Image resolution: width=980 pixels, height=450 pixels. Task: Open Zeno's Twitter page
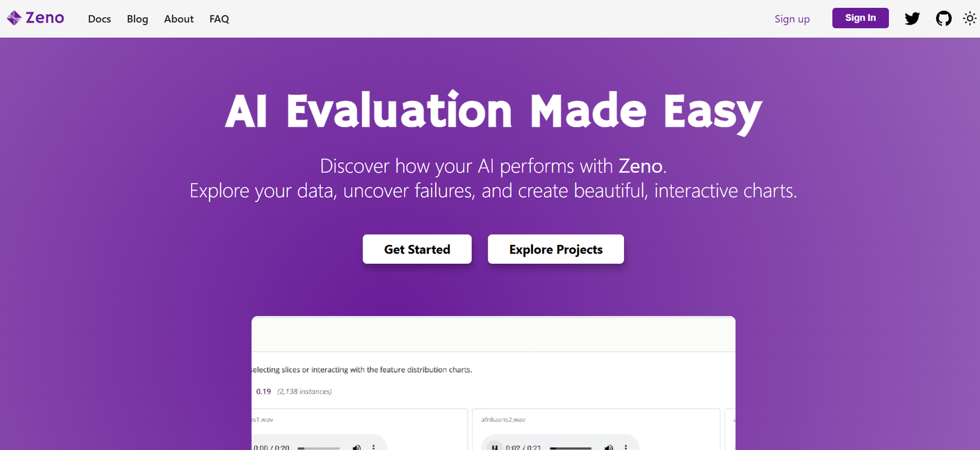[x=912, y=18]
